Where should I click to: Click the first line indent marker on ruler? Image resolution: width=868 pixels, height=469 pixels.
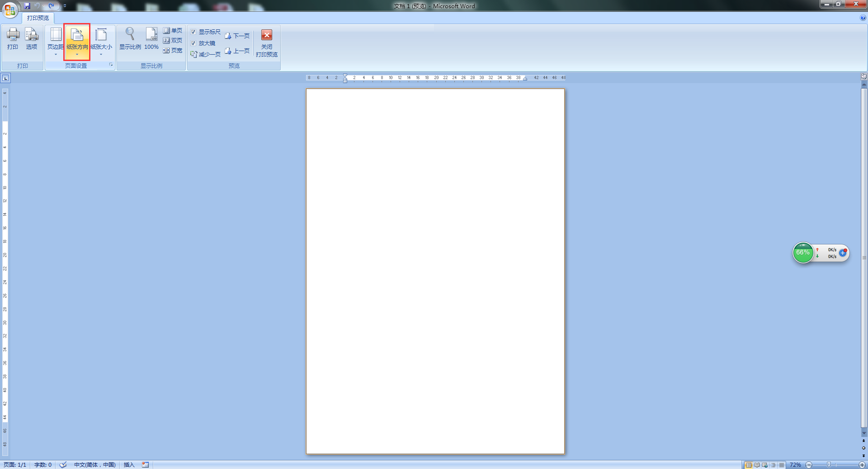pos(345,76)
